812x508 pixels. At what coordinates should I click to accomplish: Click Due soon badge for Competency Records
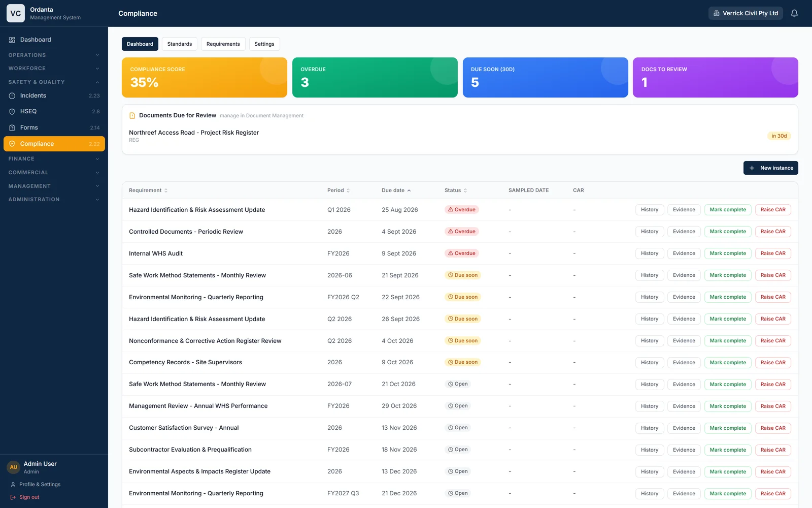[x=463, y=362]
